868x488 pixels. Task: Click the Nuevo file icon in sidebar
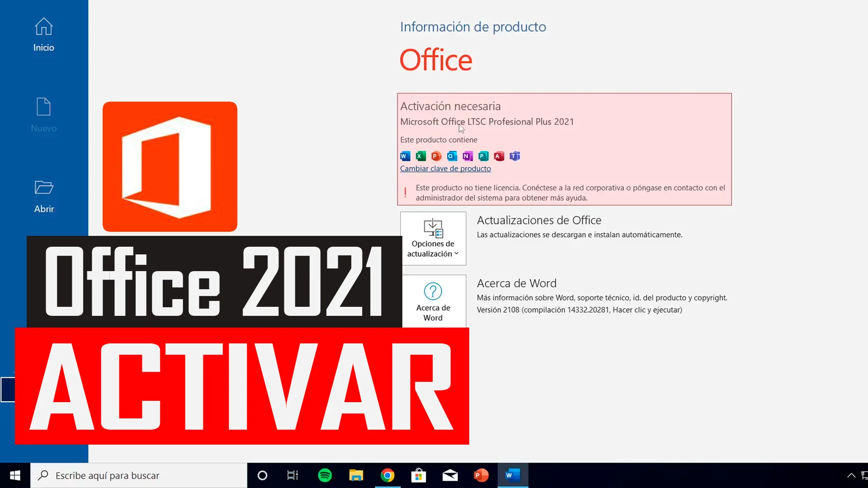(43, 107)
